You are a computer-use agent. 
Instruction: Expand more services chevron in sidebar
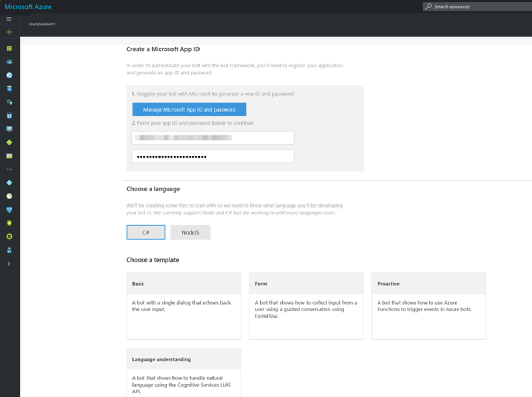[x=9, y=264]
